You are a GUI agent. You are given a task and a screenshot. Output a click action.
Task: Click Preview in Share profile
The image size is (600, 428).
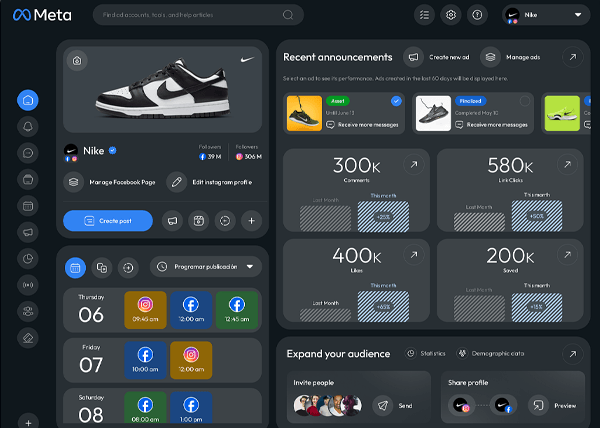click(552, 405)
